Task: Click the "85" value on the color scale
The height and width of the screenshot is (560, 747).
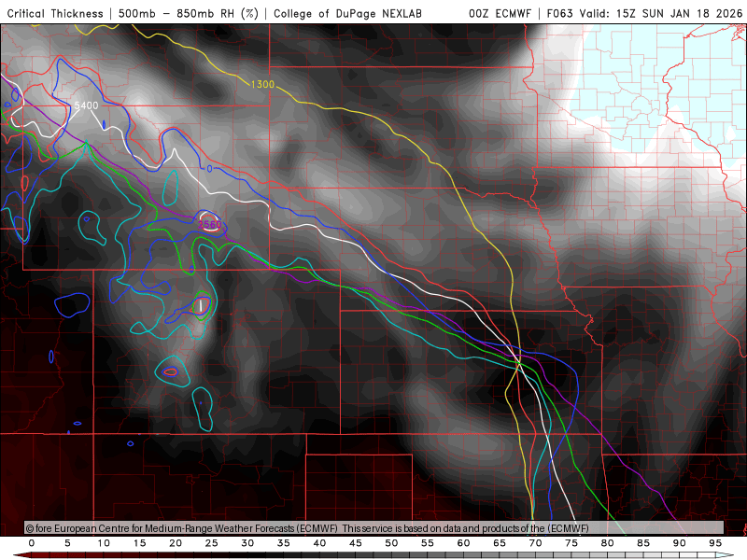Action: point(643,543)
